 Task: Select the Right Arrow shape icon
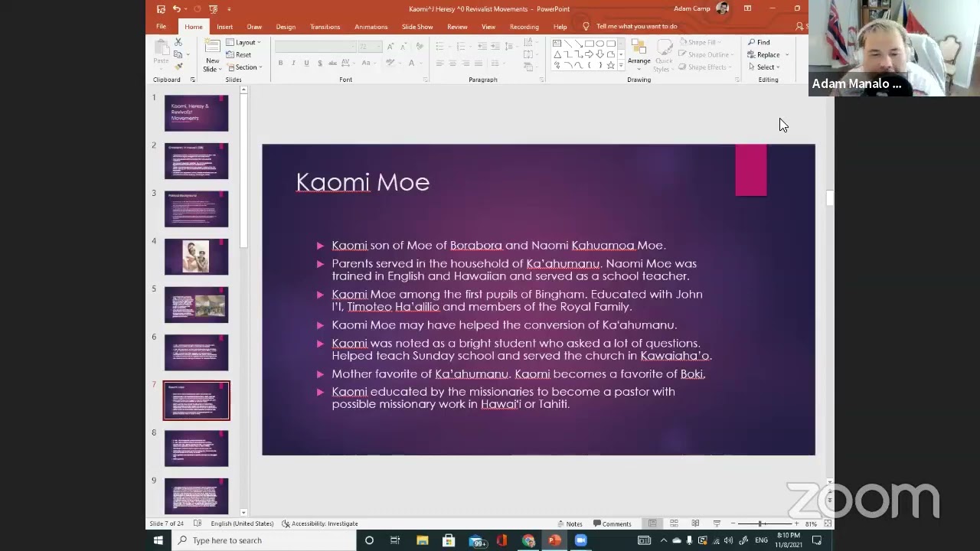[589, 54]
